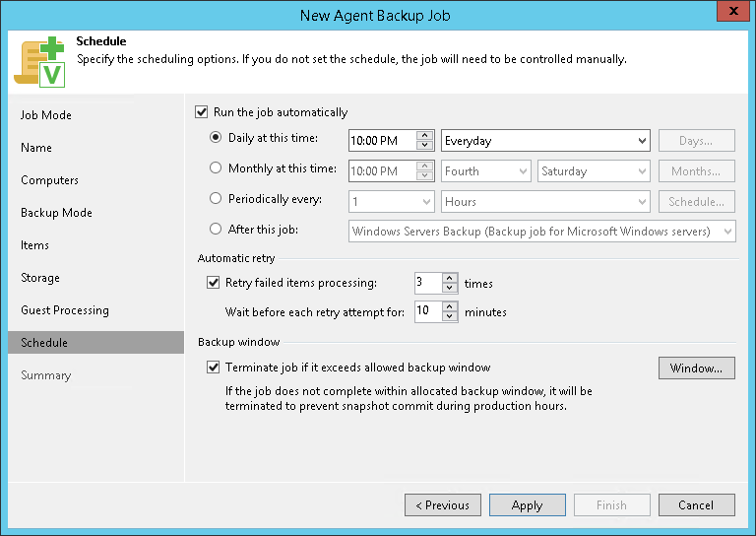756x536 pixels.
Task: Go to the Guest Processing step
Action: (x=65, y=310)
